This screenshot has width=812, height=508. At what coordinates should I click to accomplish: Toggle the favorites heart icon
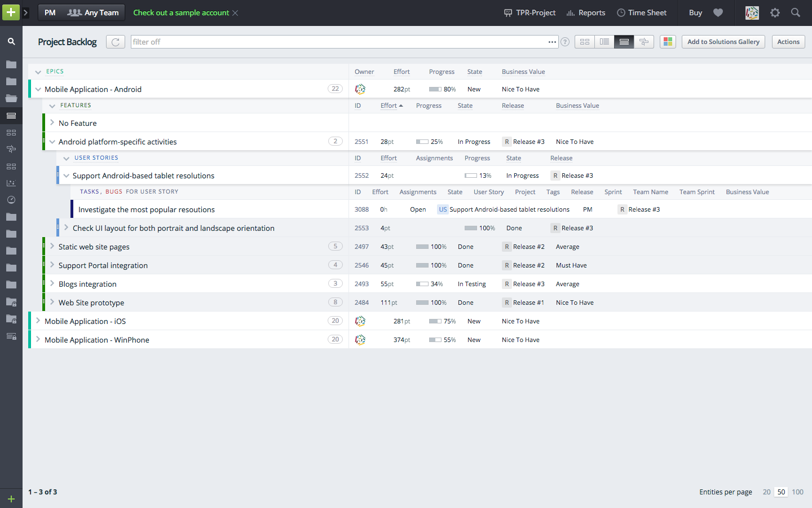click(x=718, y=12)
